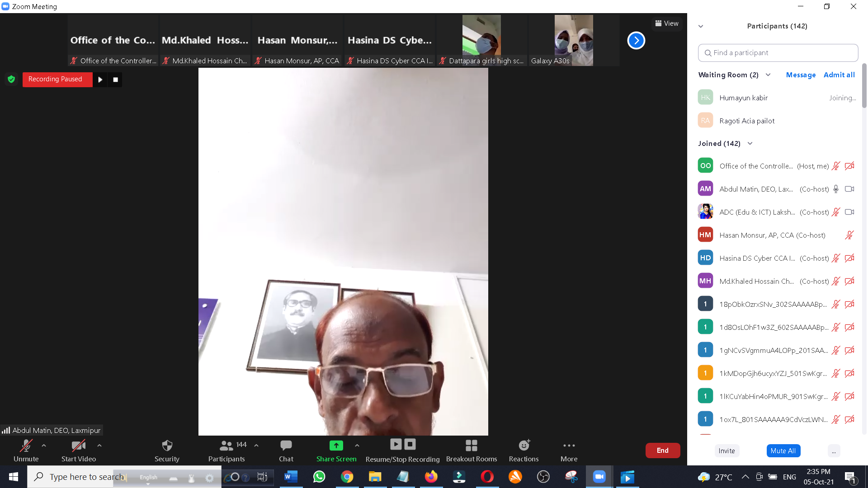Expand Share Screen options caret
The image size is (868, 488).
[x=357, y=446]
